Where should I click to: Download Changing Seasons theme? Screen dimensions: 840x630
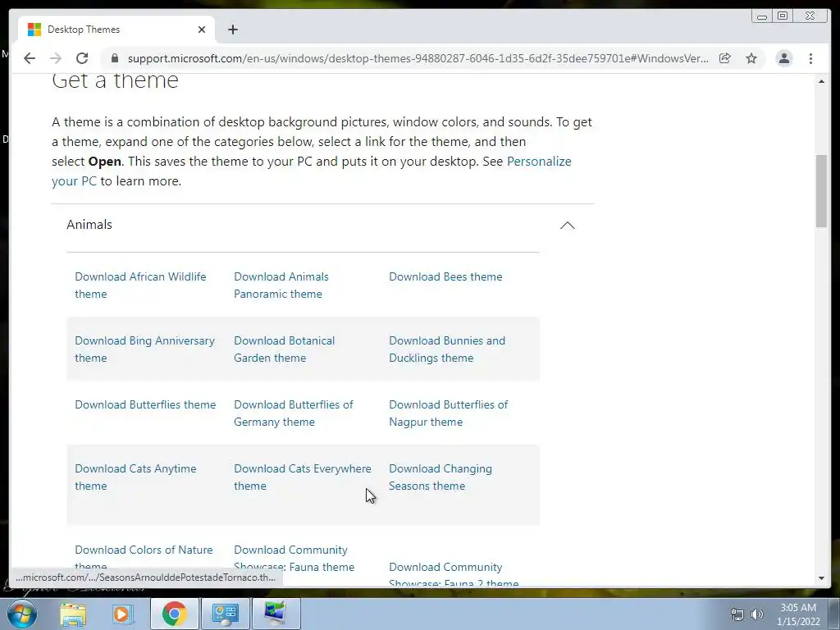[x=441, y=477]
